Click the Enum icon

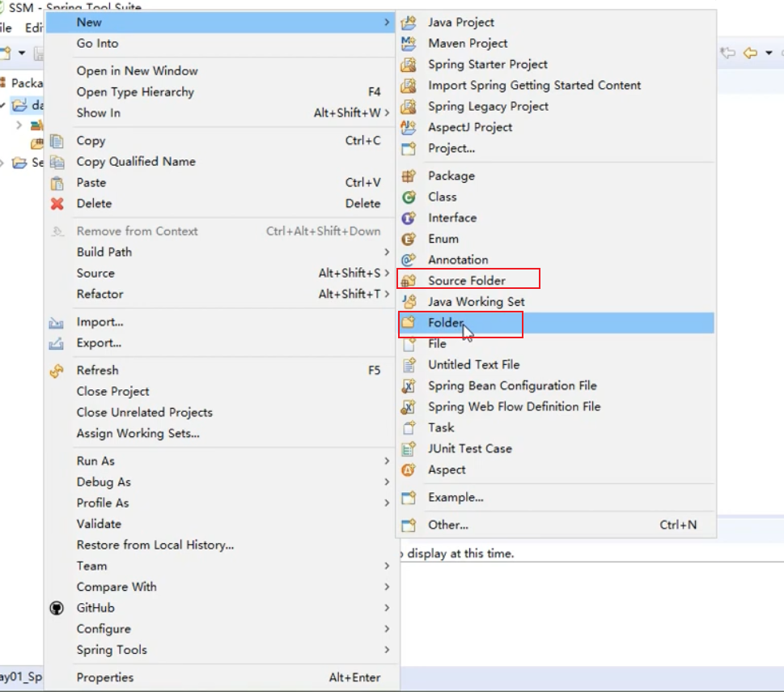coord(409,239)
